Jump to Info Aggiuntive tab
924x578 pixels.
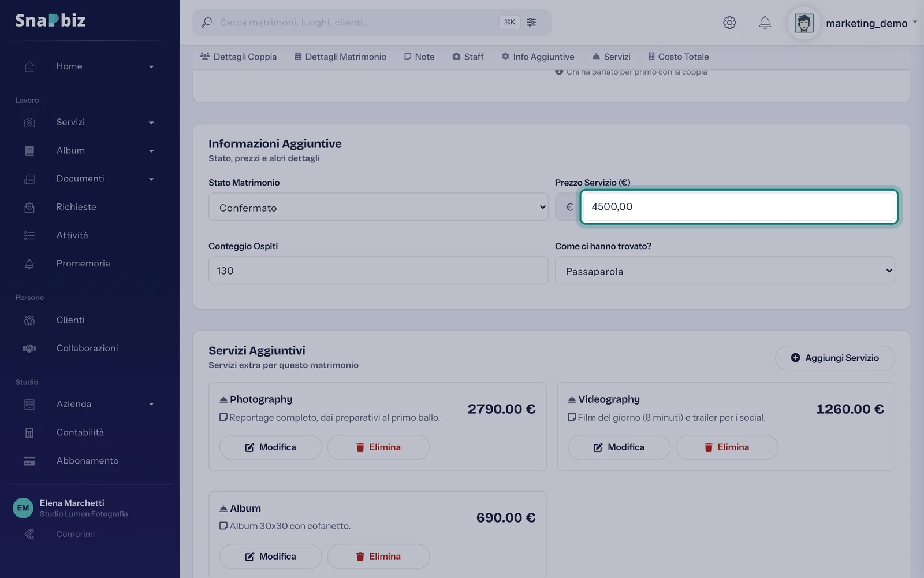click(538, 57)
